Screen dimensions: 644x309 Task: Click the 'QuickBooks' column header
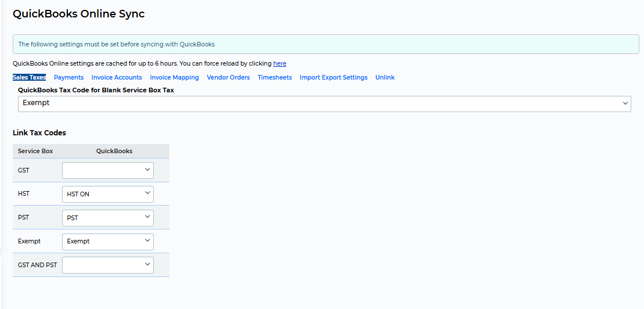click(x=114, y=151)
